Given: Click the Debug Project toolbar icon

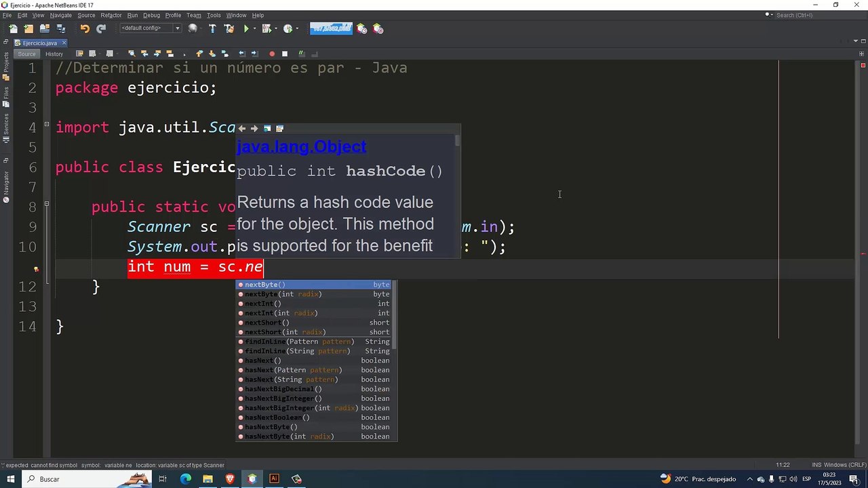Looking at the screenshot, I should pos(267,28).
